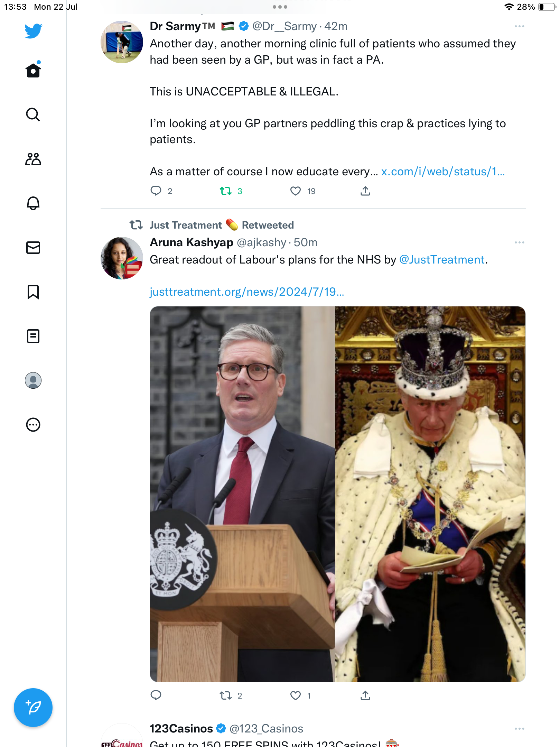The width and height of the screenshot is (560, 747).
Task: Open Lists icon in sidebar
Action: 33,336
